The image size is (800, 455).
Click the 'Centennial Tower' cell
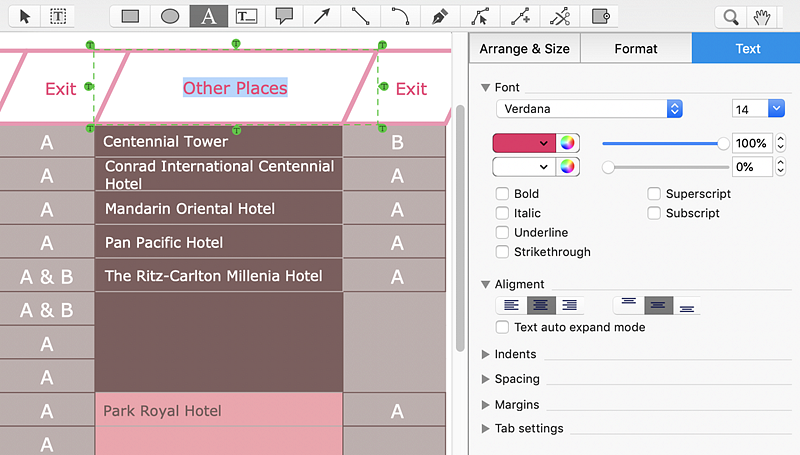click(218, 141)
